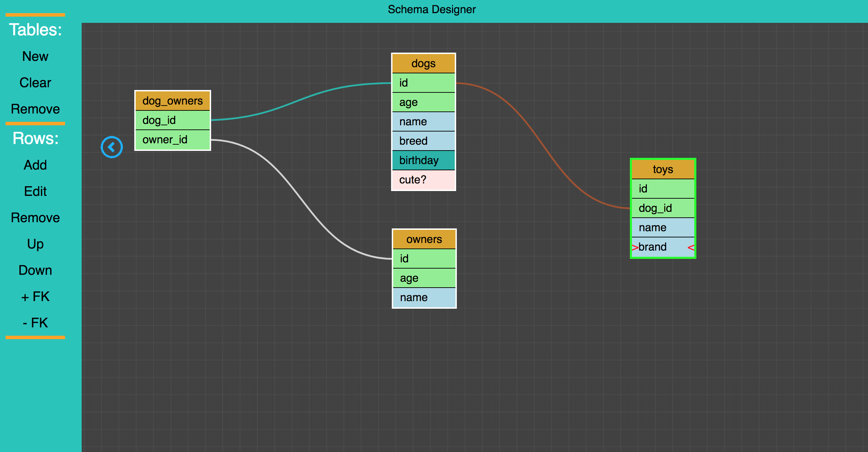
Task: Select the dogs table header
Action: (x=423, y=63)
